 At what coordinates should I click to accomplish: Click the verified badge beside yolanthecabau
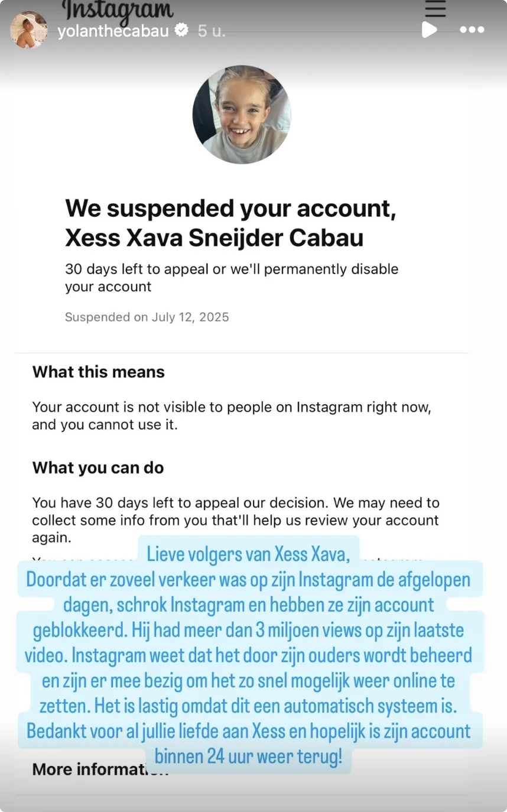tap(183, 30)
